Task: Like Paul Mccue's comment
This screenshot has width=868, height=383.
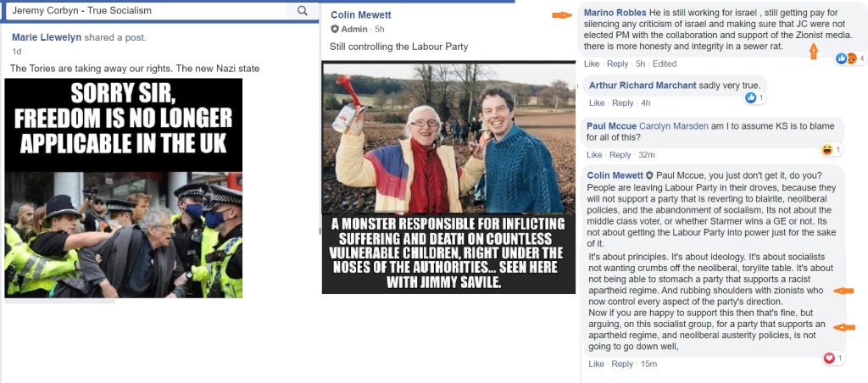Action: (x=594, y=155)
